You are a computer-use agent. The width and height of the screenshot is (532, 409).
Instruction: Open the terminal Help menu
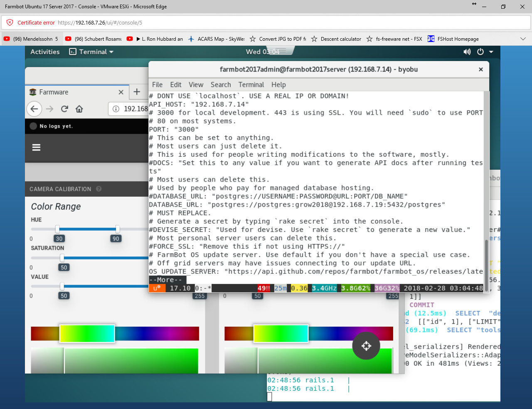[278, 84]
